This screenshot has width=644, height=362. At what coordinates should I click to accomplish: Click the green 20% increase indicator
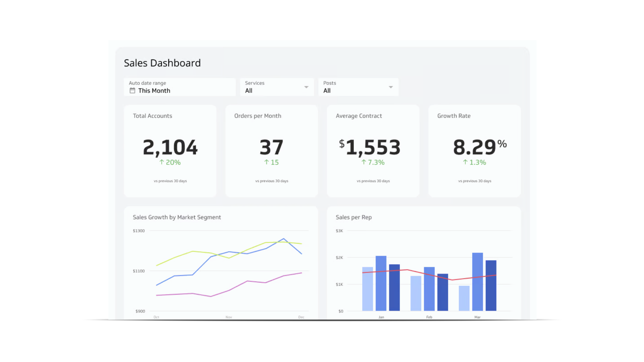pos(170,162)
